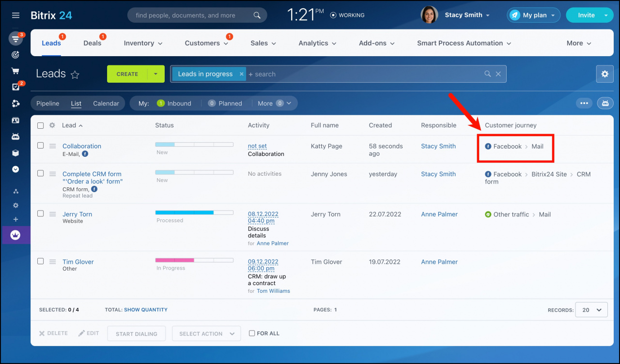This screenshot has height=364, width=620.
Task: Open row menu for Collaboration lead
Action: point(53,146)
